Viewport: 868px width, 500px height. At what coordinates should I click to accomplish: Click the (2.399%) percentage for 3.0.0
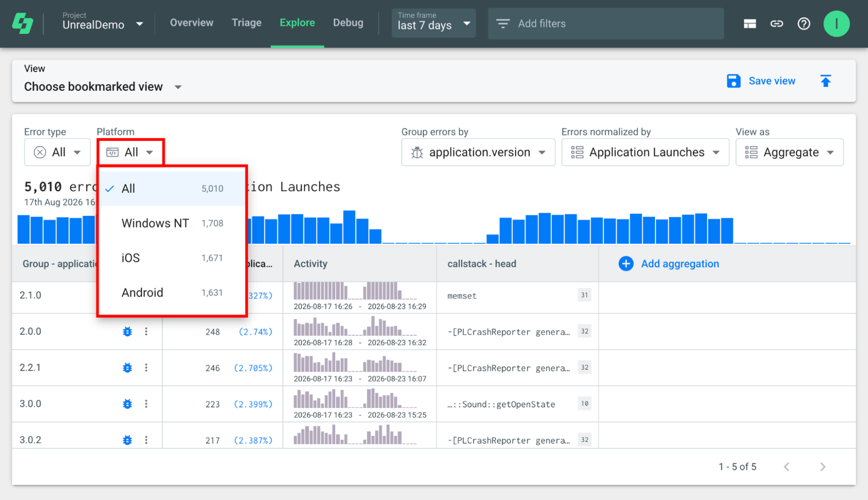(253, 404)
